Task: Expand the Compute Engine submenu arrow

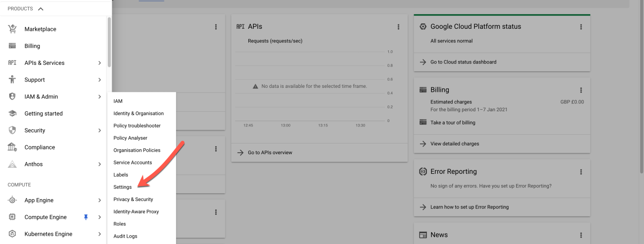Action: pos(100,217)
